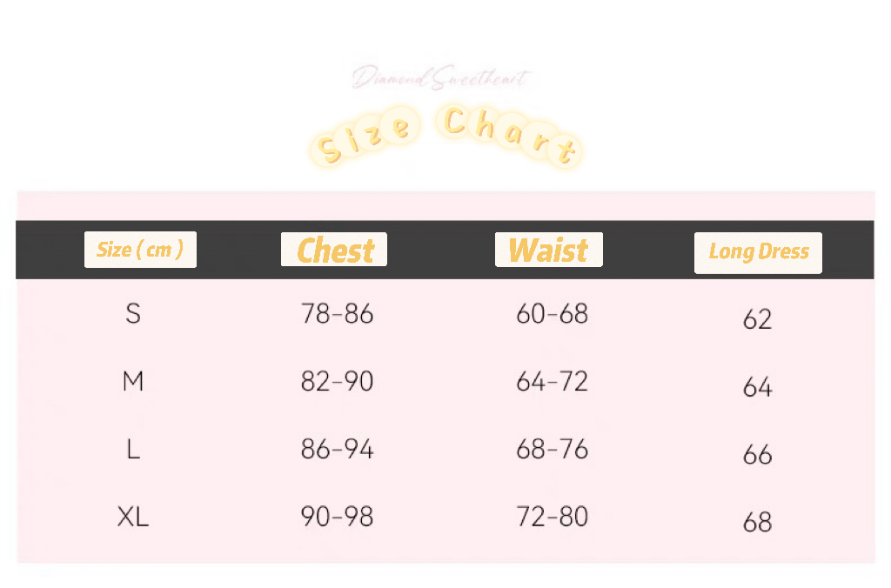Select waist value 72-80
The width and height of the screenshot is (891, 588).
[x=552, y=518]
